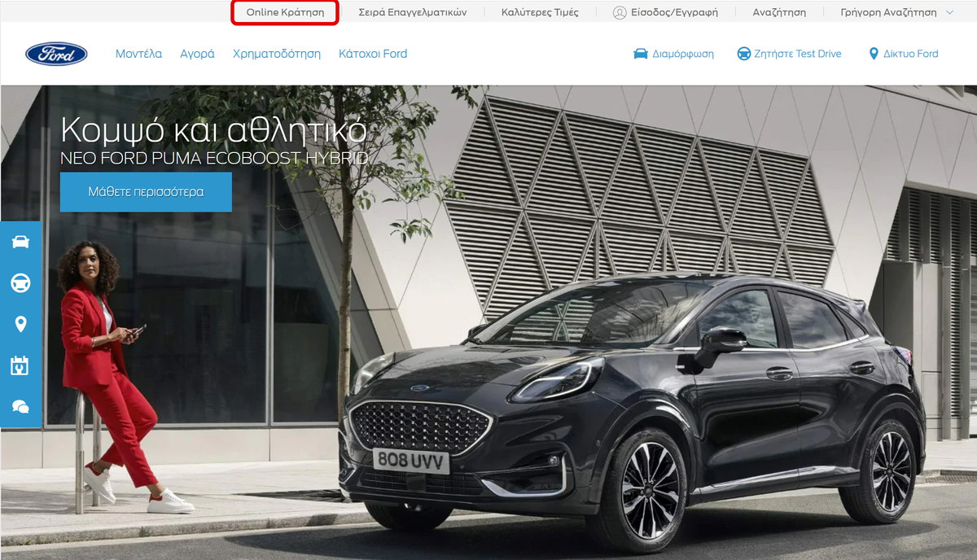The height and width of the screenshot is (560, 977).
Task: Click Αναζήτηση in the top bar
Action: point(779,12)
